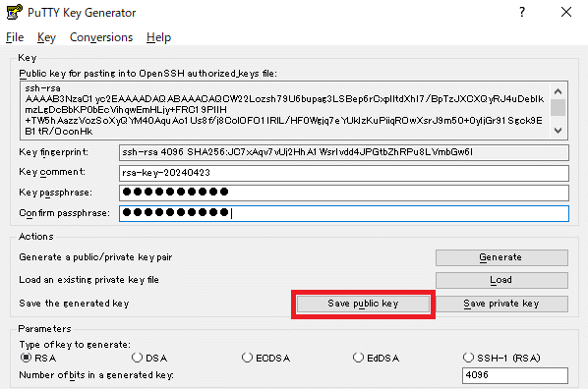Click the Save private key button
Viewport: 588px width, 389px height.
point(501,304)
